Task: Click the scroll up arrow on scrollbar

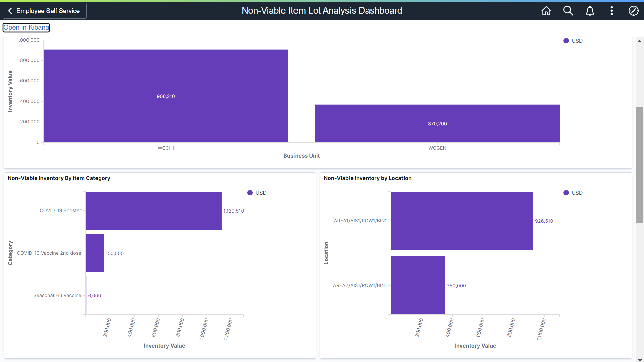Action: coord(640,41)
